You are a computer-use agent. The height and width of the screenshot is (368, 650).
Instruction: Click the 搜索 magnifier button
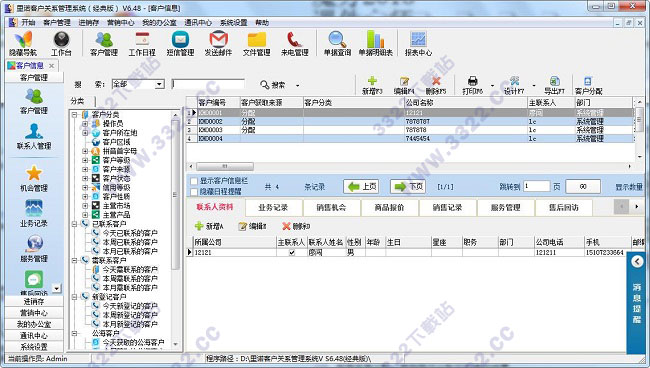click(x=272, y=85)
